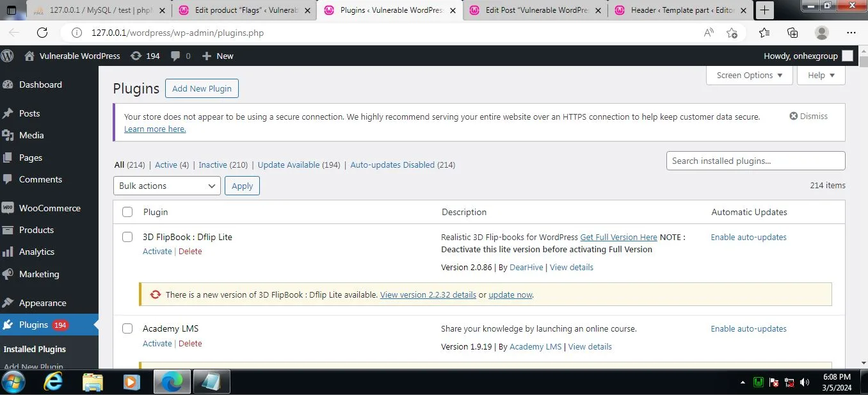
Task: Add this page to favorites star icon
Action: click(x=732, y=33)
